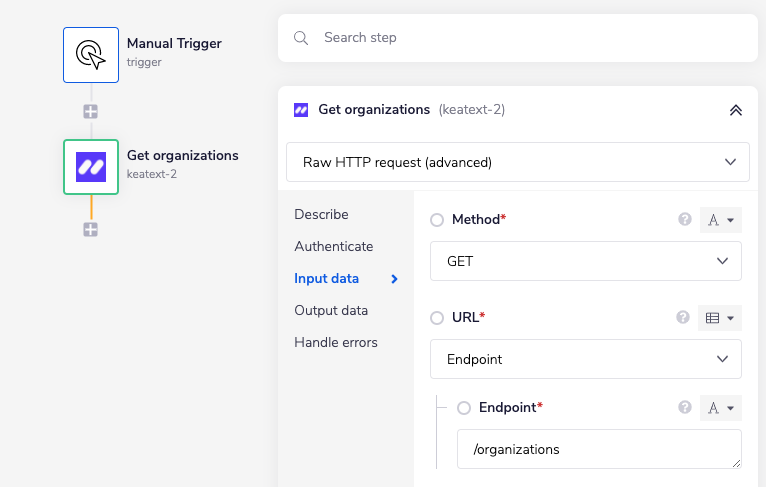Click the search magnifier icon

click(301, 38)
